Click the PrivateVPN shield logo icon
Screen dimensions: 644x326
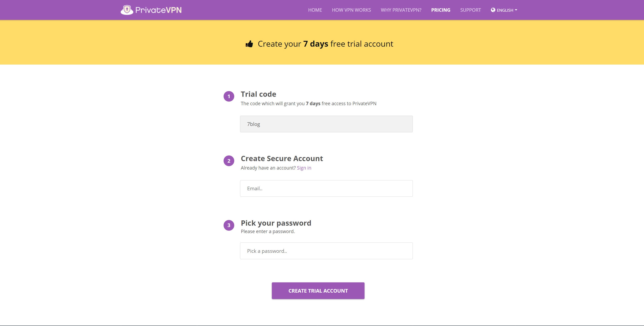[x=127, y=10]
